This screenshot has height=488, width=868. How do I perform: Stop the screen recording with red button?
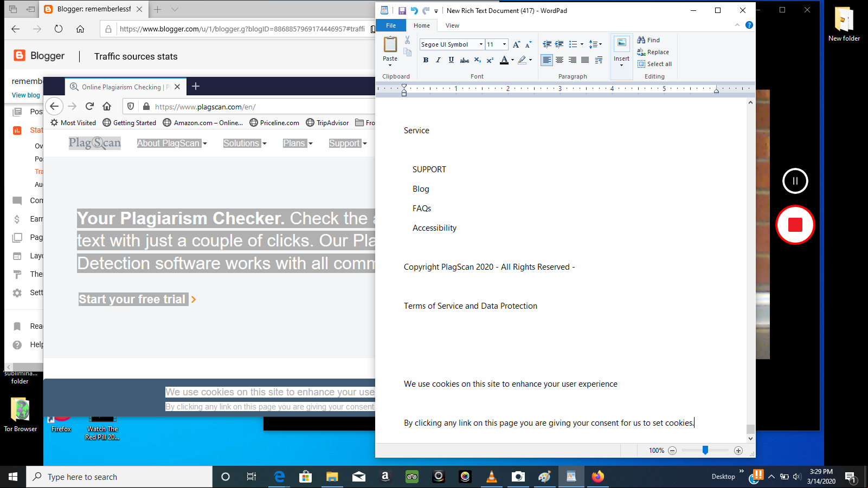[x=795, y=224]
